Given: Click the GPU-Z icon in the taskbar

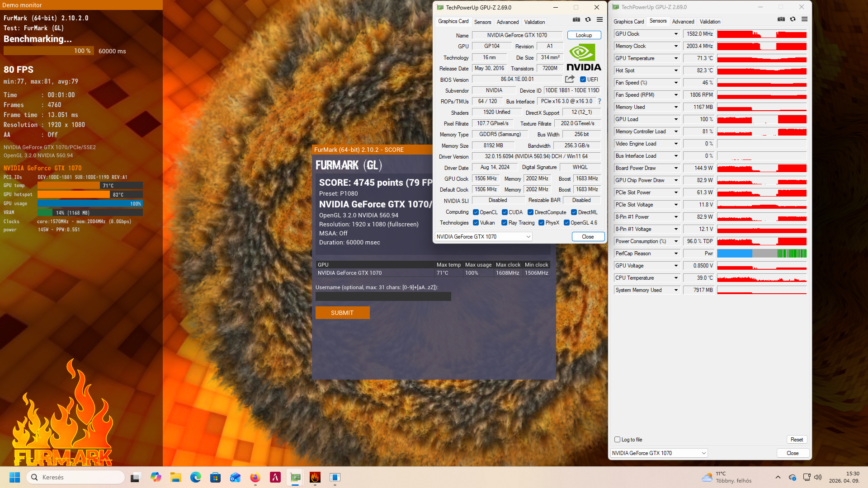Looking at the screenshot, I should click(295, 477).
